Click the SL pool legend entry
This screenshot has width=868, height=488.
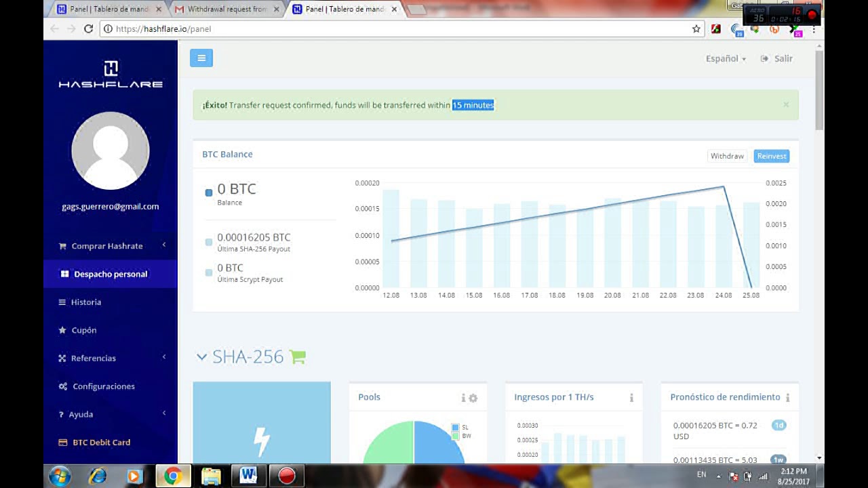(460, 428)
